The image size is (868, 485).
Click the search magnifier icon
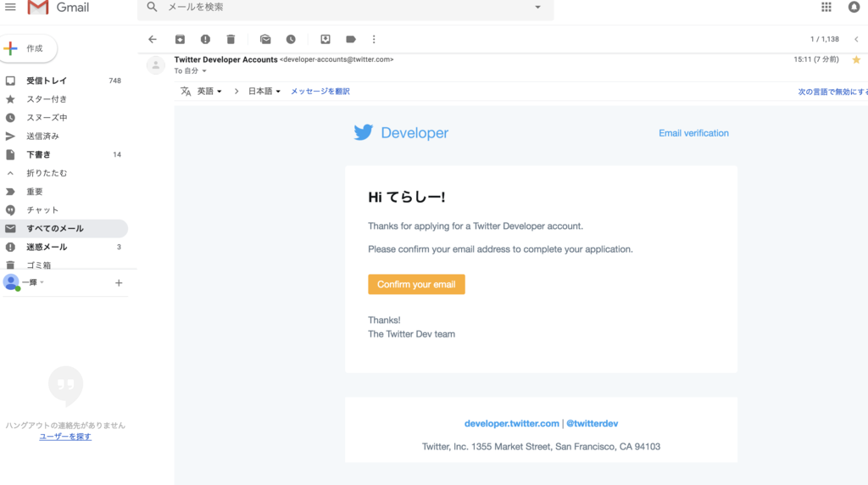(152, 7)
